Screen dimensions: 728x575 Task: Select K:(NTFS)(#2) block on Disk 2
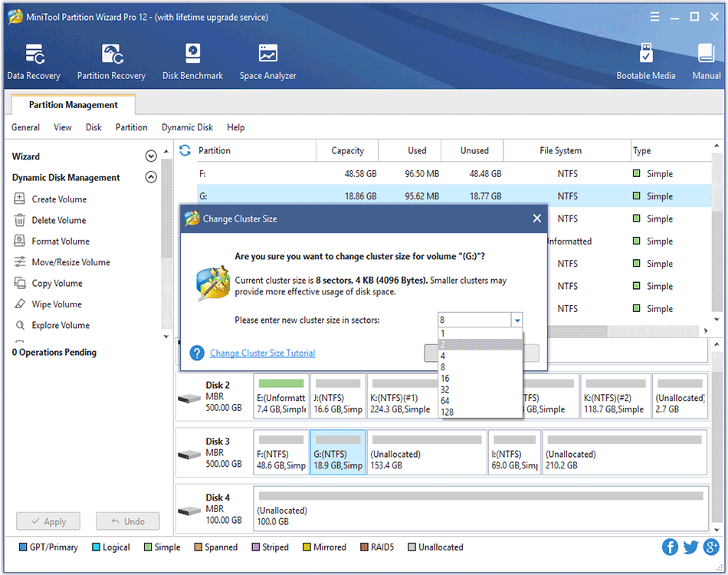pos(615,396)
